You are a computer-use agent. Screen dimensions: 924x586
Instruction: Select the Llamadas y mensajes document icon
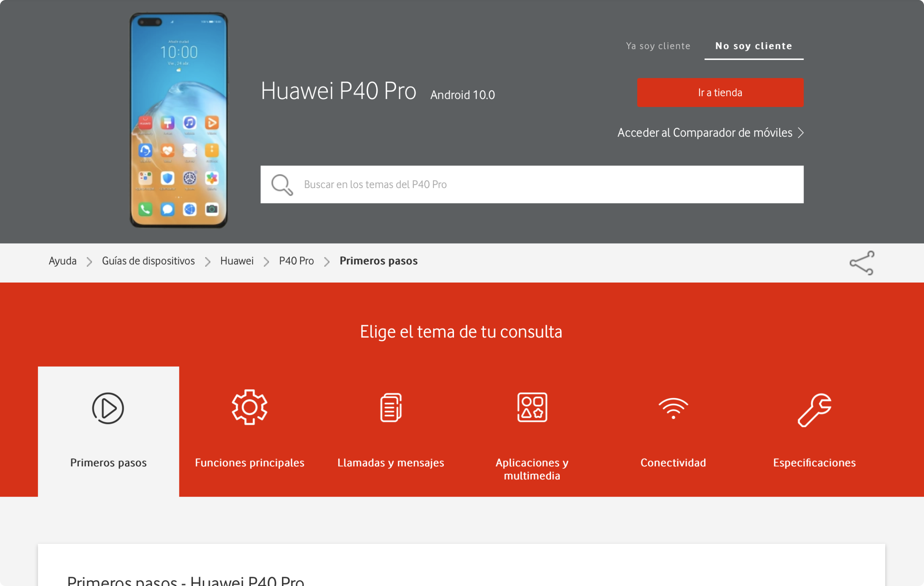390,408
